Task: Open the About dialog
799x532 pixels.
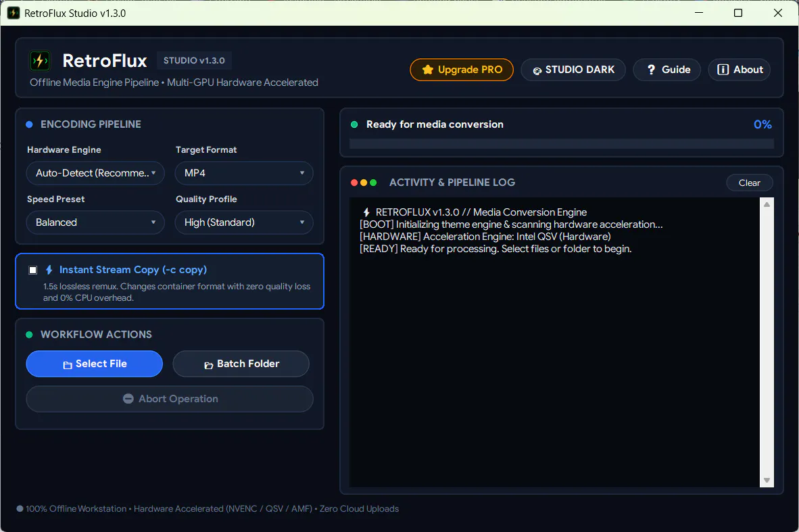Action: [x=740, y=70]
